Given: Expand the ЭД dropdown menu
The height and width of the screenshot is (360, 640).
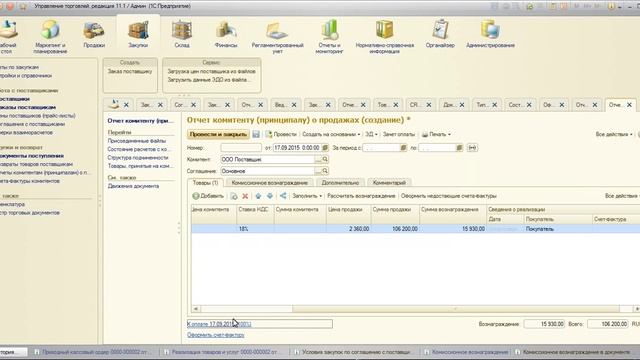Looking at the screenshot, I should pos(371,134).
